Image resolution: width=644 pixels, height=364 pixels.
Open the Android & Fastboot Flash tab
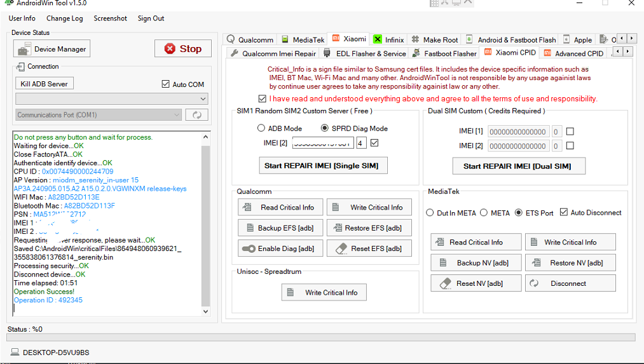click(511, 39)
